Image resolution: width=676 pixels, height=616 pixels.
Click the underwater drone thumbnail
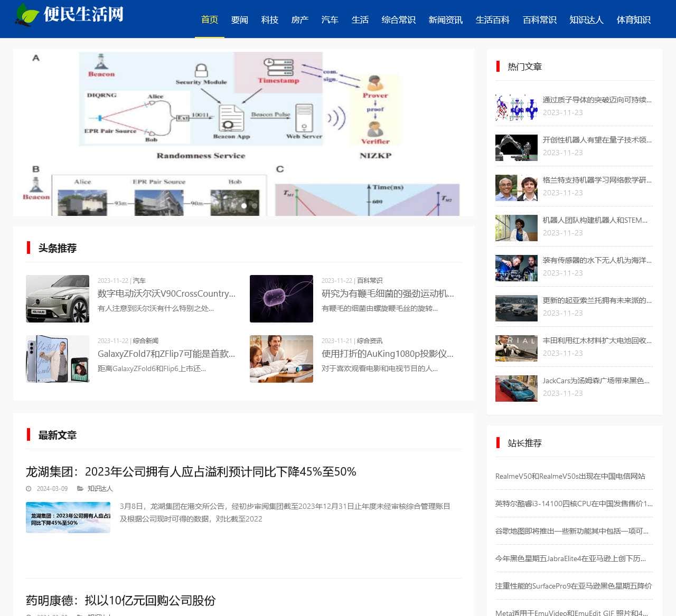pyautogui.click(x=517, y=268)
